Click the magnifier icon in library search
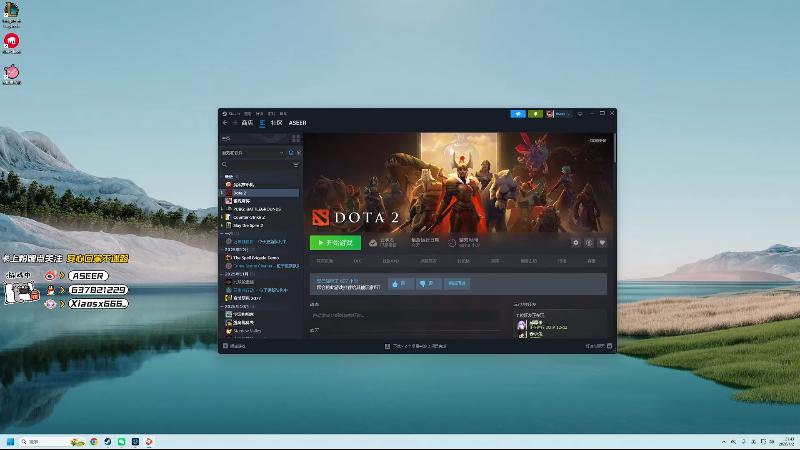The height and width of the screenshot is (450, 800). click(224, 165)
